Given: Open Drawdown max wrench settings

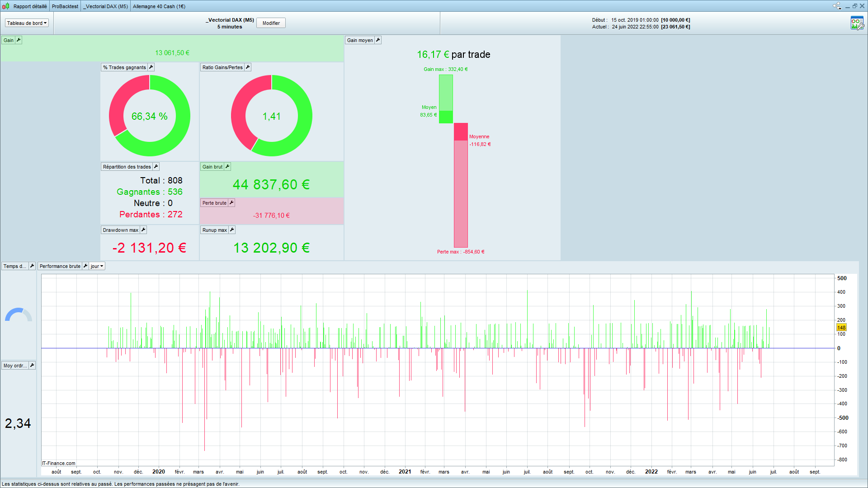Looking at the screenshot, I should 143,230.
